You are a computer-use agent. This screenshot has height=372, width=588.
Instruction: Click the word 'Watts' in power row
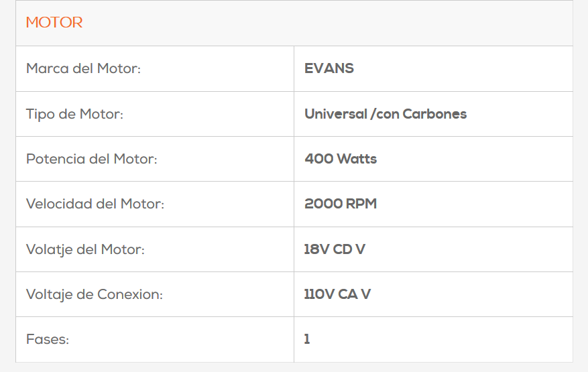point(357,159)
